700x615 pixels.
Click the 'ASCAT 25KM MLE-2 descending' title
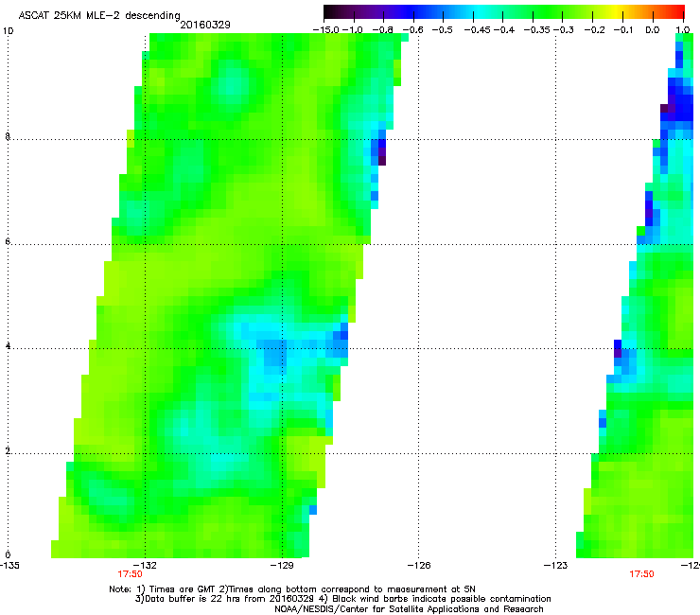click(99, 16)
